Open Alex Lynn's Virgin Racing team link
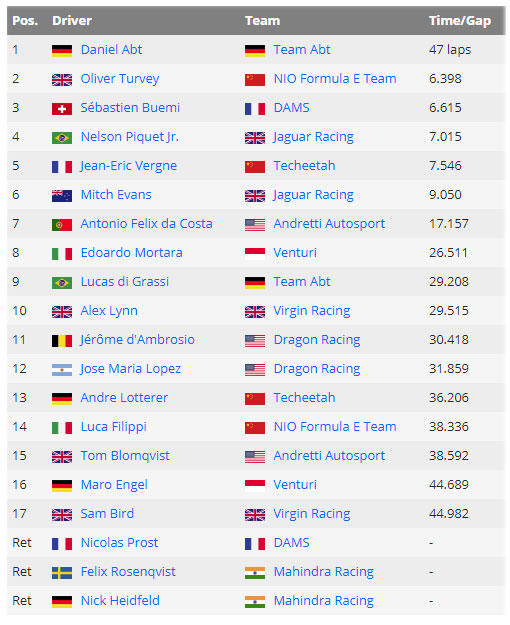510x625 pixels. coord(312,311)
